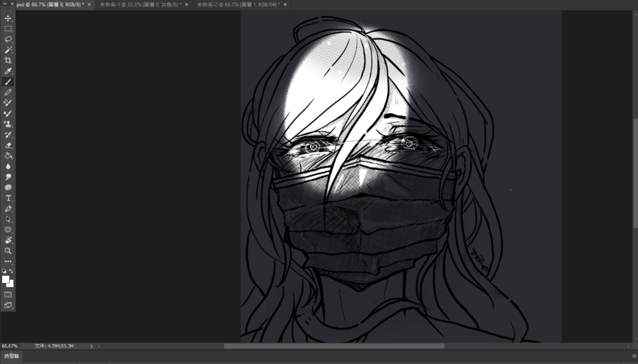Viewport: 638px width, 364px height.
Task: Click the 文件: 4.79M/55.3M status text
Action: coord(54,346)
